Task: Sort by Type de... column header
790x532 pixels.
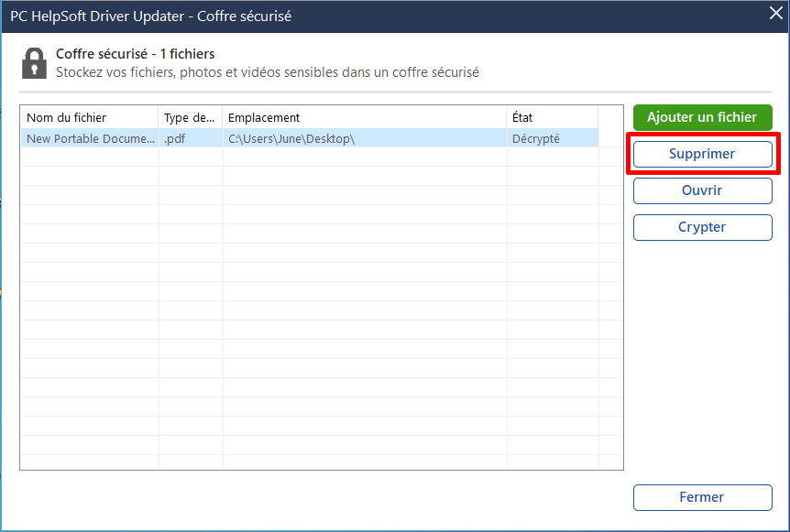Action: (x=191, y=117)
